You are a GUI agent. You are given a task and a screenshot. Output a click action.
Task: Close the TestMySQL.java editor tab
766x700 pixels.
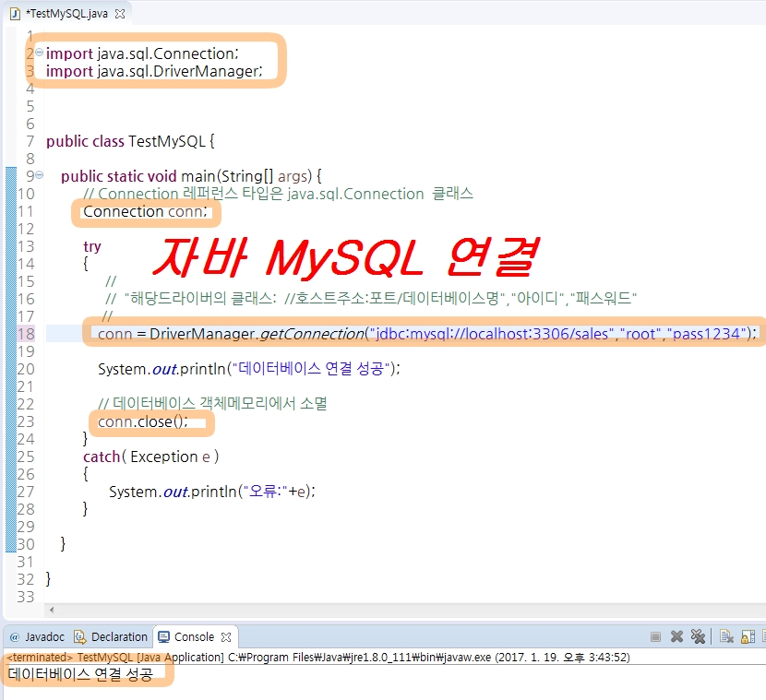(120, 14)
